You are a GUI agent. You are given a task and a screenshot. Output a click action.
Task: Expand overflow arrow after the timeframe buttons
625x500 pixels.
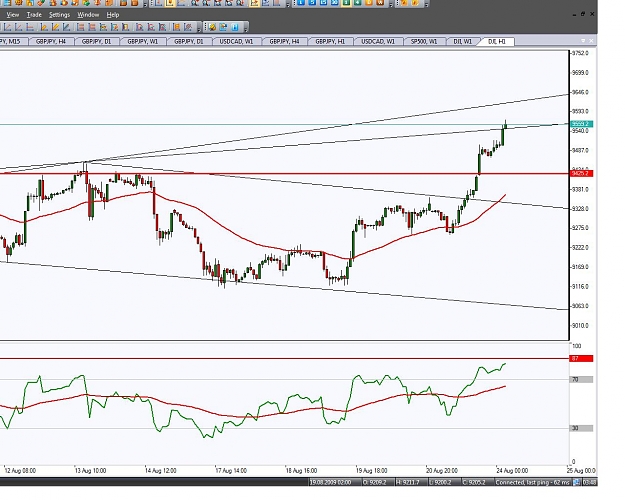point(391,5)
